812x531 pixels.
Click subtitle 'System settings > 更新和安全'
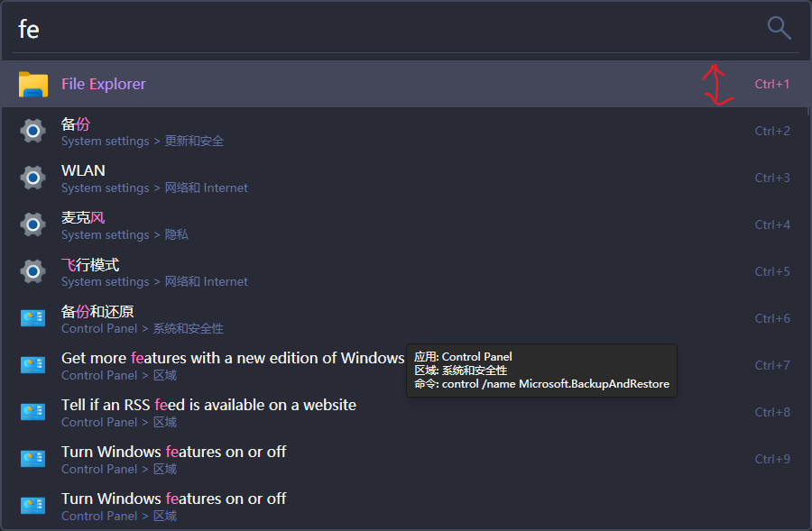143,142
